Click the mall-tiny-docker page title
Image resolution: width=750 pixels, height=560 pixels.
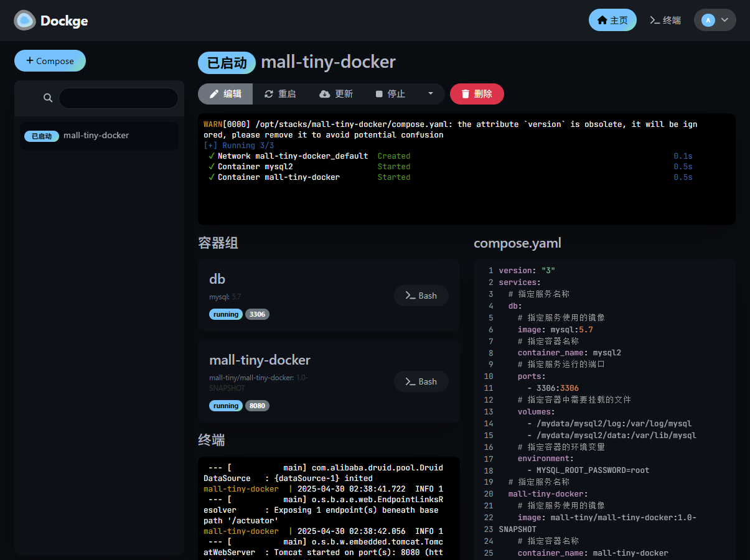click(328, 62)
